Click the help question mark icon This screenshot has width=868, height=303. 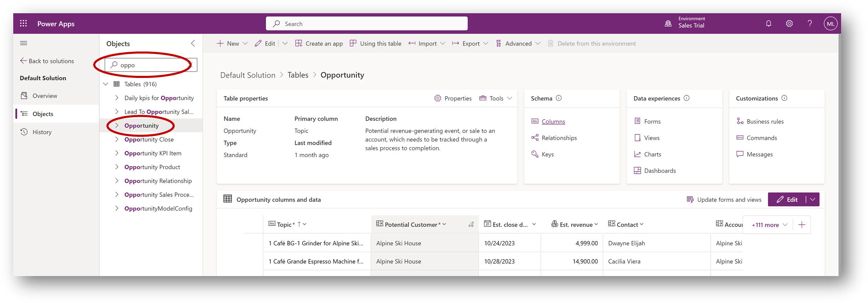point(810,24)
